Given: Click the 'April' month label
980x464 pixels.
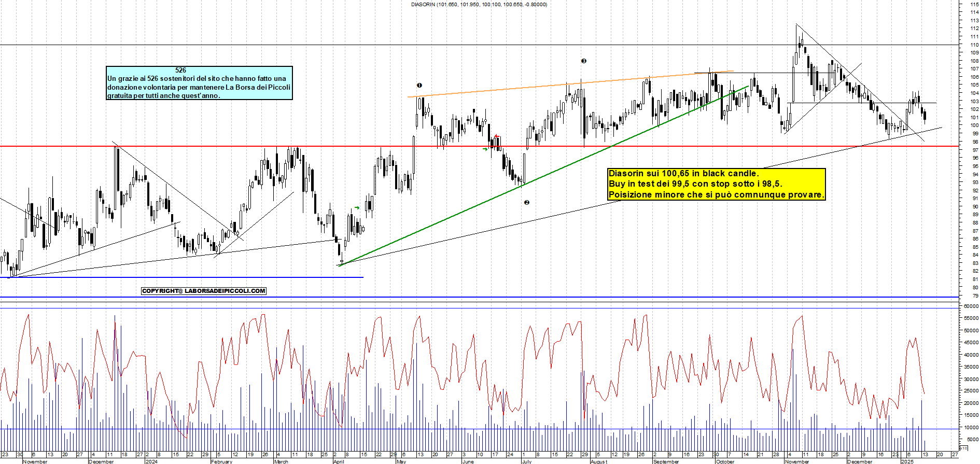Looking at the screenshot, I should (338, 461).
